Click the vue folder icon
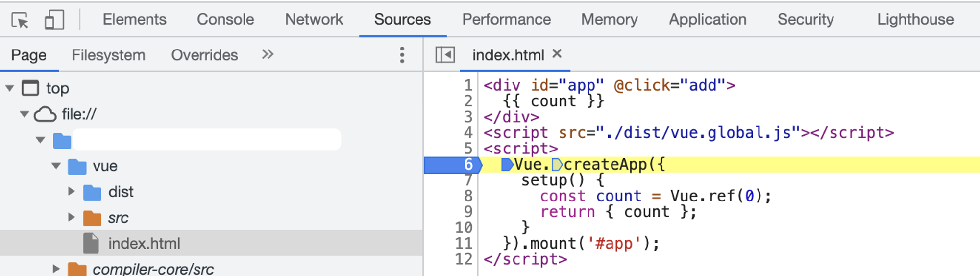This screenshot has width=980, height=276. (x=77, y=167)
